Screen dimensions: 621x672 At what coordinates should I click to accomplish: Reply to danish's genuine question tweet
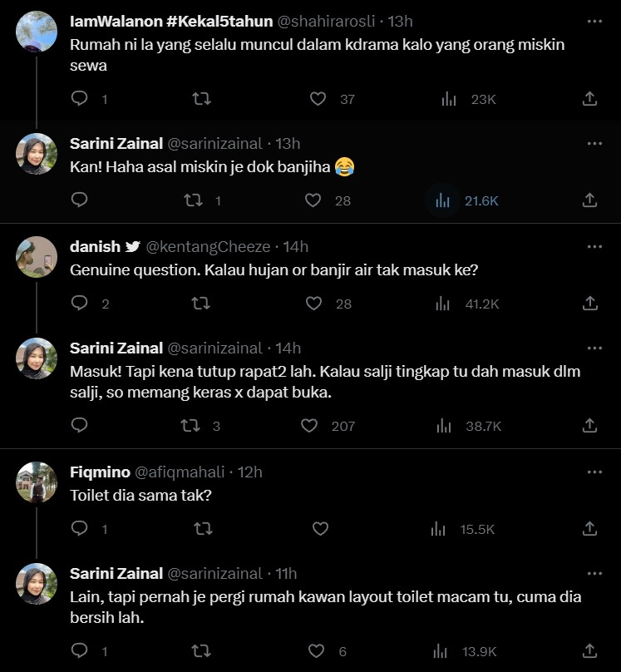[80, 304]
